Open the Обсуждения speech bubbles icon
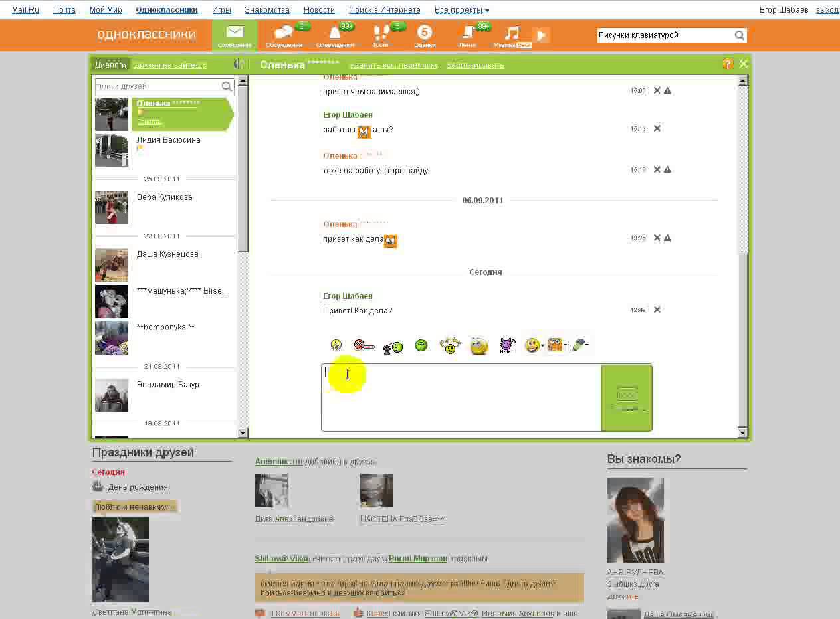 [x=284, y=35]
